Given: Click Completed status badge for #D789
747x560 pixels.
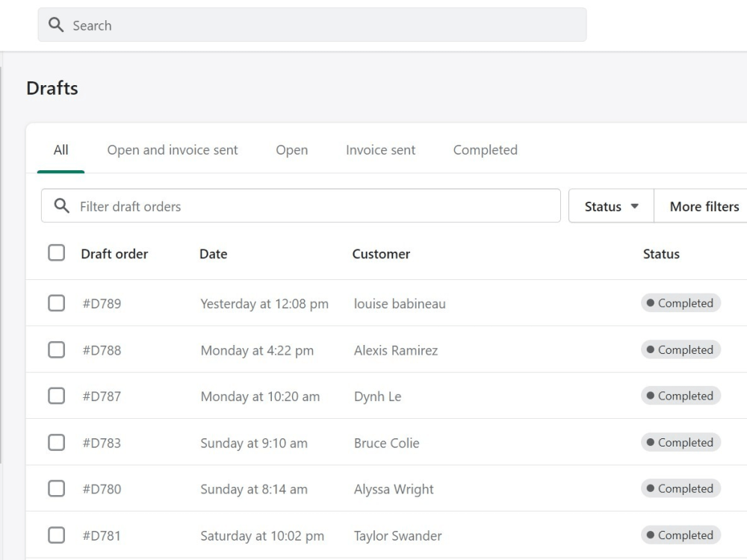Looking at the screenshot, I should click(x=681, y=303).
